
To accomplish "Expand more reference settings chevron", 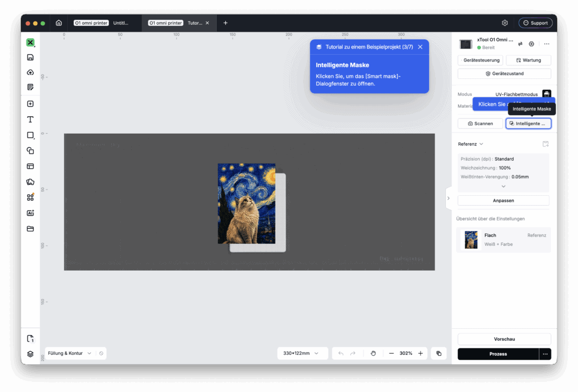I will click(503, 187).
